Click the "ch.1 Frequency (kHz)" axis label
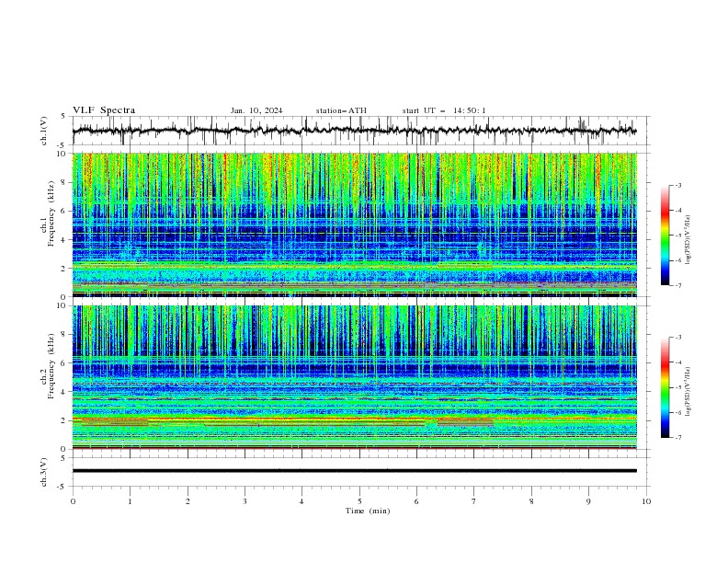The image size is (728, 563). pos(48,212)
